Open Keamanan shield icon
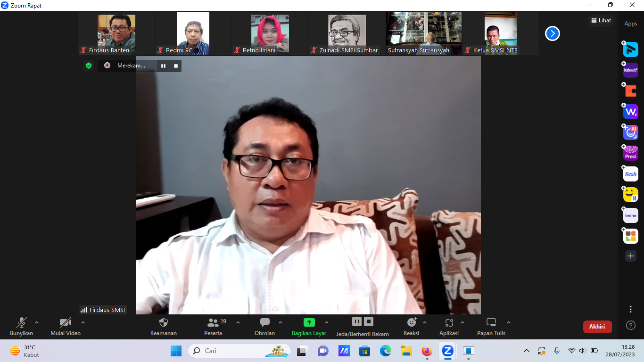644x362 pixels. coord(164,323)
